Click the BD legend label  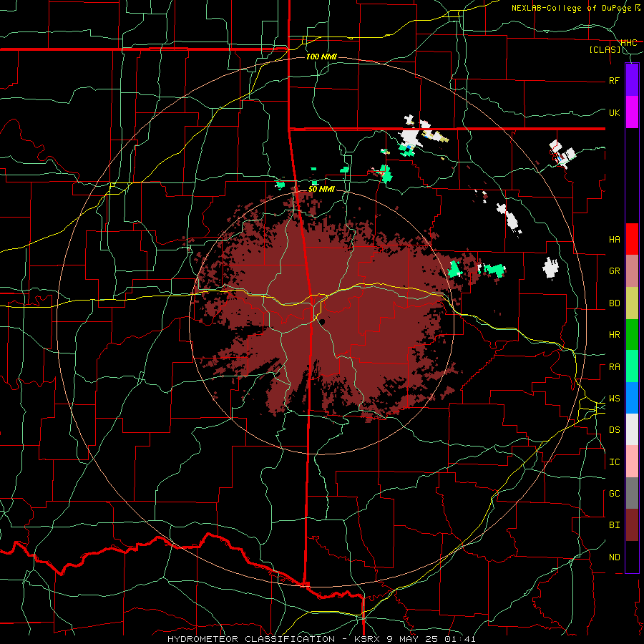tap(614, 303)
